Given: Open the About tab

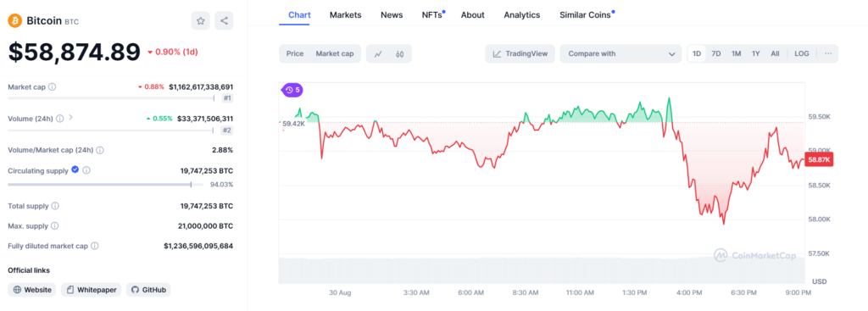Looking at the screenshot, I should point(473,15).
